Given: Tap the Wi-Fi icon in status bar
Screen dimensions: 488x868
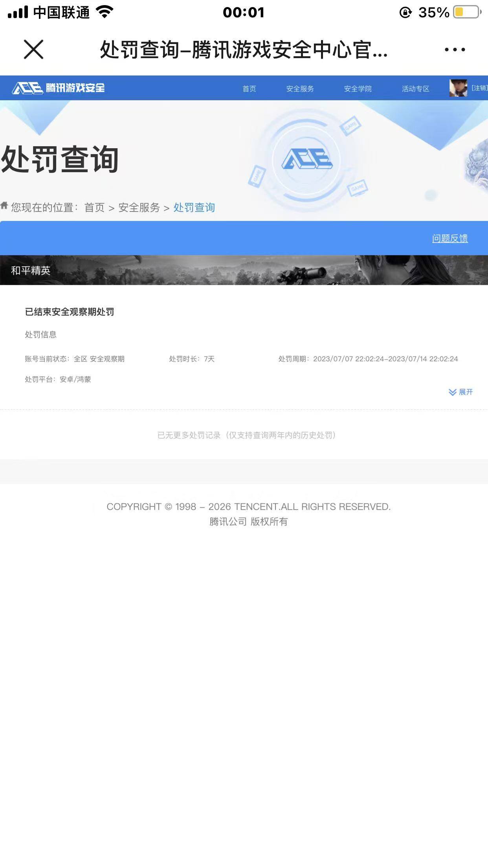Looking at the screenshot, I should pyautogui.click(x=105, y=12).
